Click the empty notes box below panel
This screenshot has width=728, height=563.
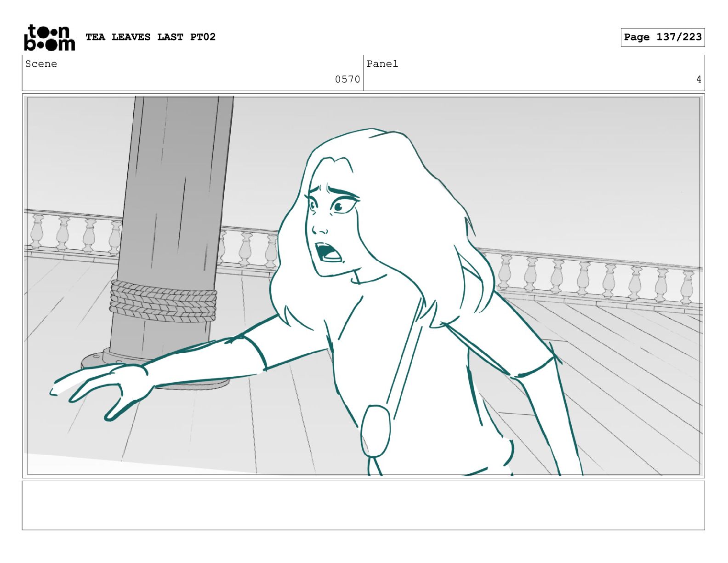pos(363,506)
